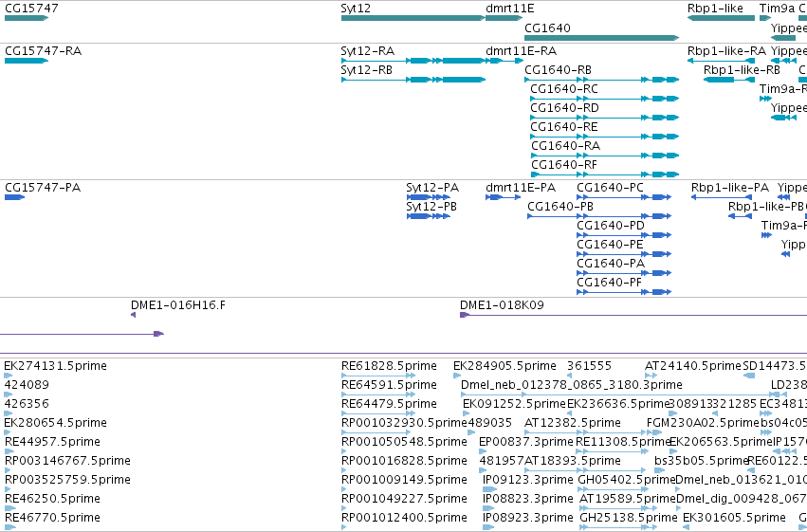Viewport: 807px width, 532px height.
Task: Open EST RE64591.5prime
Action: coord(389,385)
